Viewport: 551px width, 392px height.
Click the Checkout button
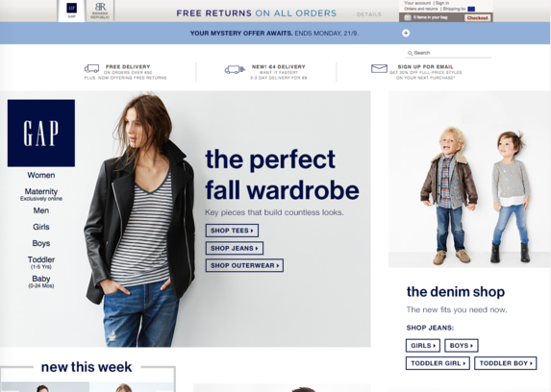(x=478, y=17)
